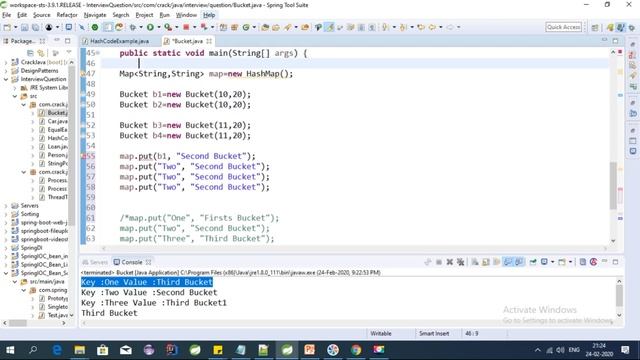Open the File menu
Image resolution: width=640 pixels, height=360 pixels.
[7, 15]
